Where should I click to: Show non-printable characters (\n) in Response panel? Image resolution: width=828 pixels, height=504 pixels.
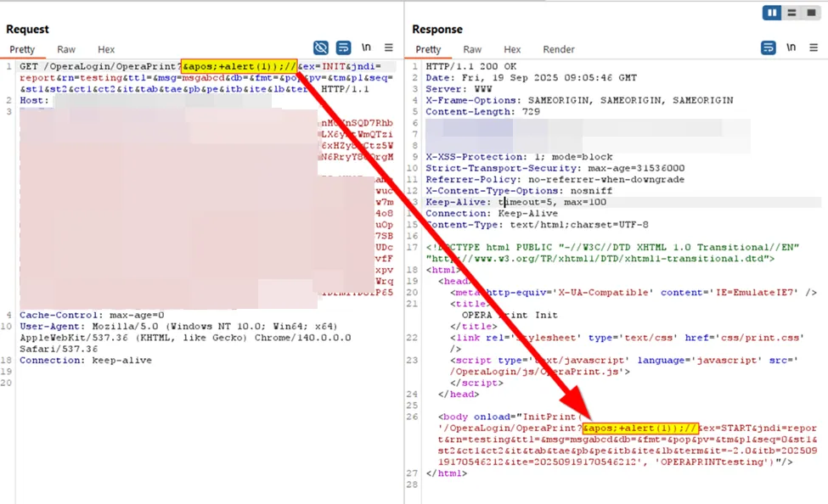click(791, 48)
